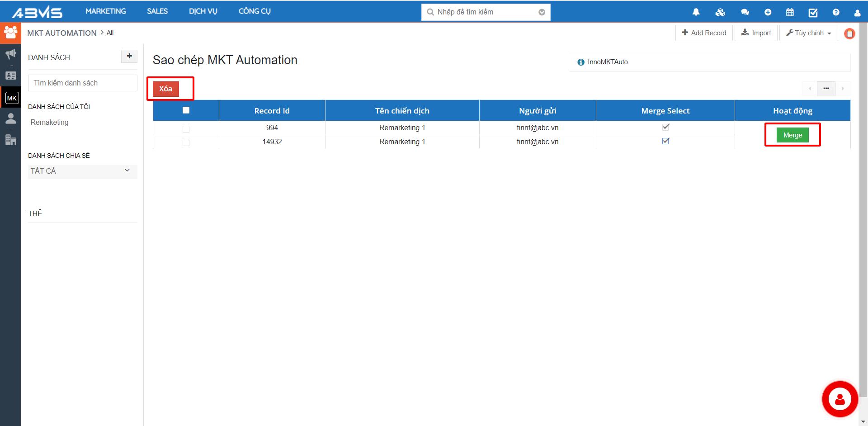Expand the TẤT CẢ shared list dropdown
The height and width of the screenshot is (426, 868).
82,171
